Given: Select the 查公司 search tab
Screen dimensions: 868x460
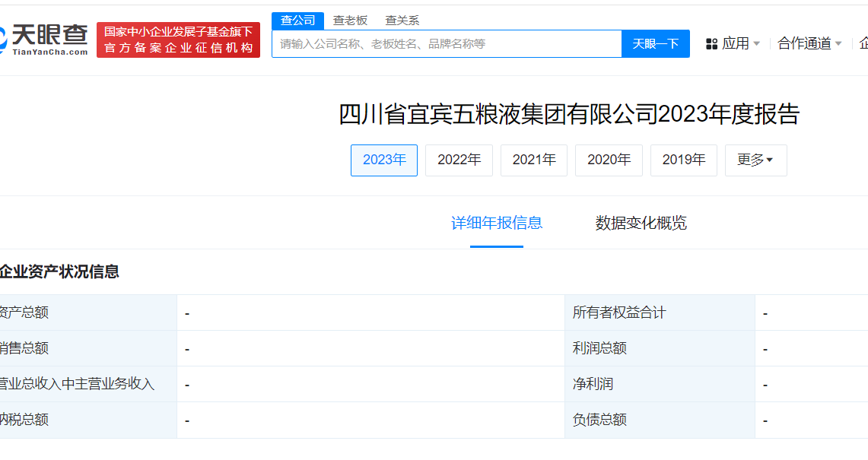Looking at the screenshot, I should click(297, 21).
